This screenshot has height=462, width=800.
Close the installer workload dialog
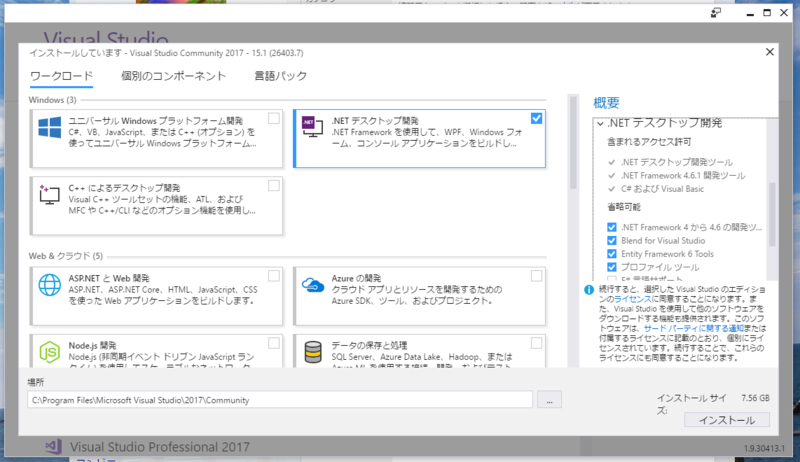click(770, 52)
